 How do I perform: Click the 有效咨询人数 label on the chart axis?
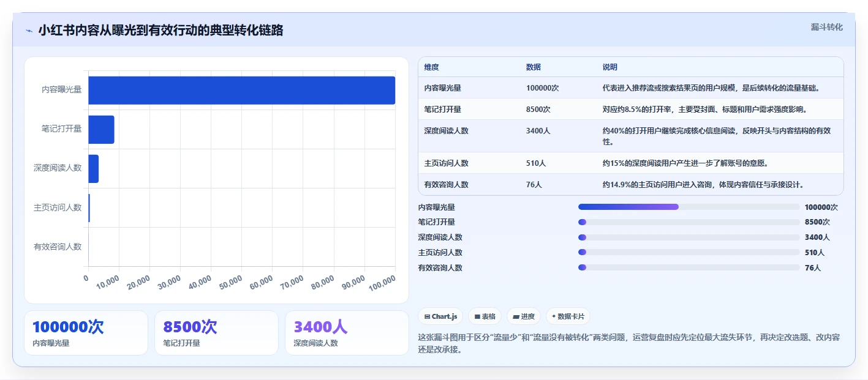click(x=58, y=247)
